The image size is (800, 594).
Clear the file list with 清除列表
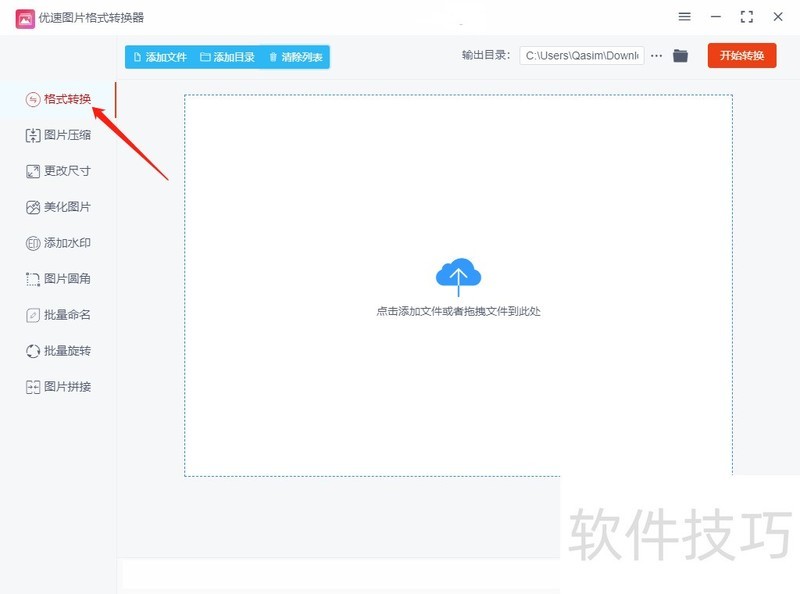click(299, 57)
